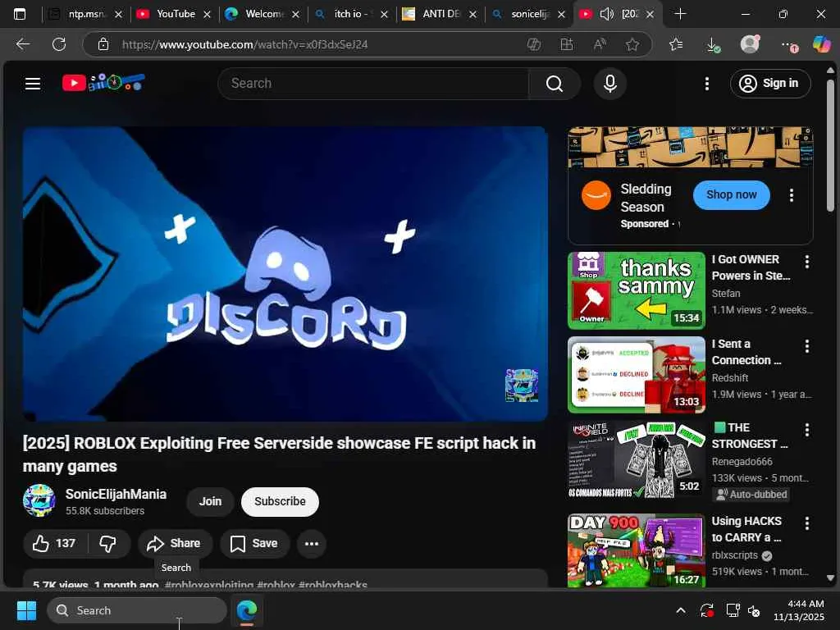Open the tab actions menu icon
Viewport: 840px width, 630px height.
coord(20,14)
